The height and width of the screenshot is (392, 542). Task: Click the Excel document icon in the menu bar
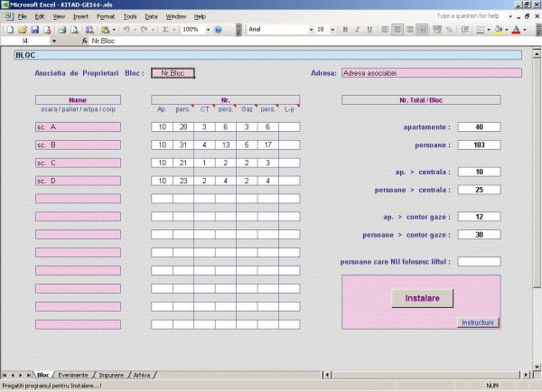click(x=8, y=16)
